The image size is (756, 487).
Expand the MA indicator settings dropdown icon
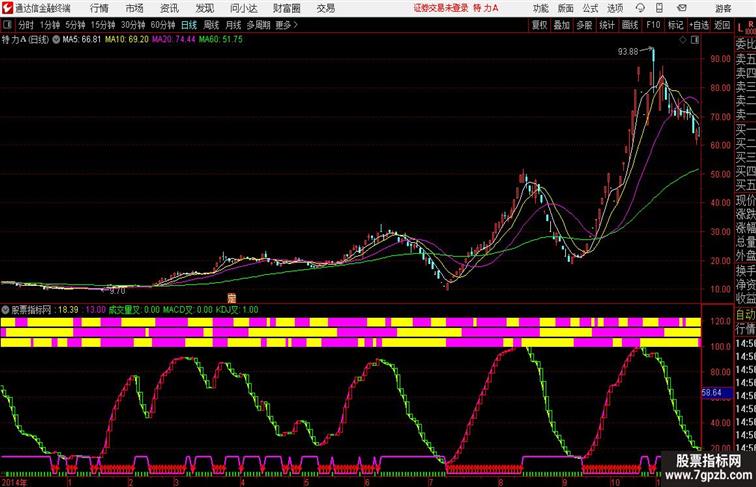click(x=56, y=40)
